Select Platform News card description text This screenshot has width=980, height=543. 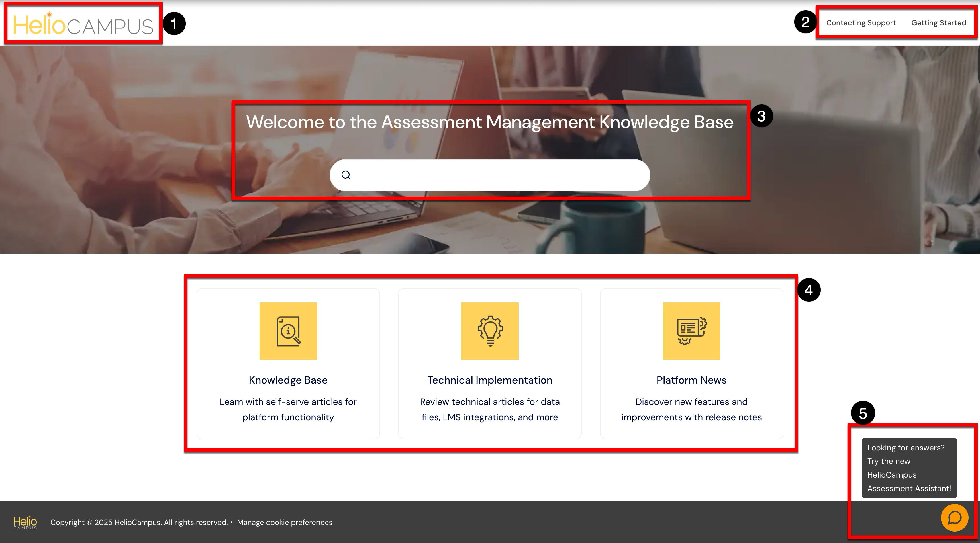(x=691, y=409)
